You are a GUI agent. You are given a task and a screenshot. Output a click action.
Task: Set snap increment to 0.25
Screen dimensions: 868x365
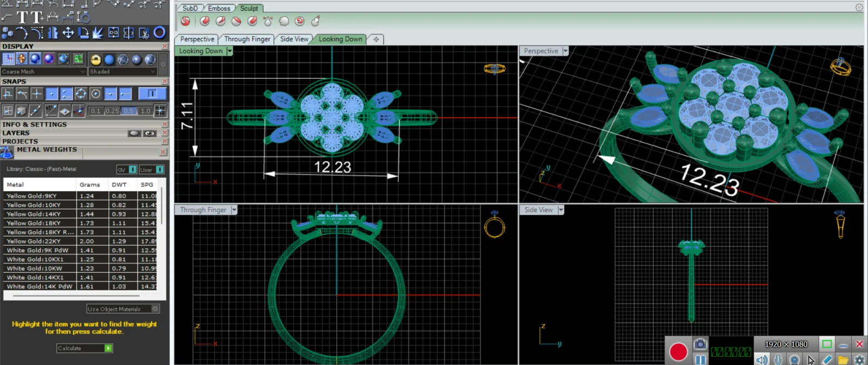[x=112, y=111]
